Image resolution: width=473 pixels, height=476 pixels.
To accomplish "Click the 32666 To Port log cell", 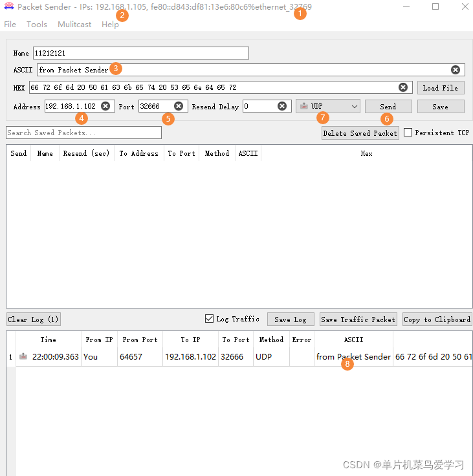I will click(x=236, y=357).
